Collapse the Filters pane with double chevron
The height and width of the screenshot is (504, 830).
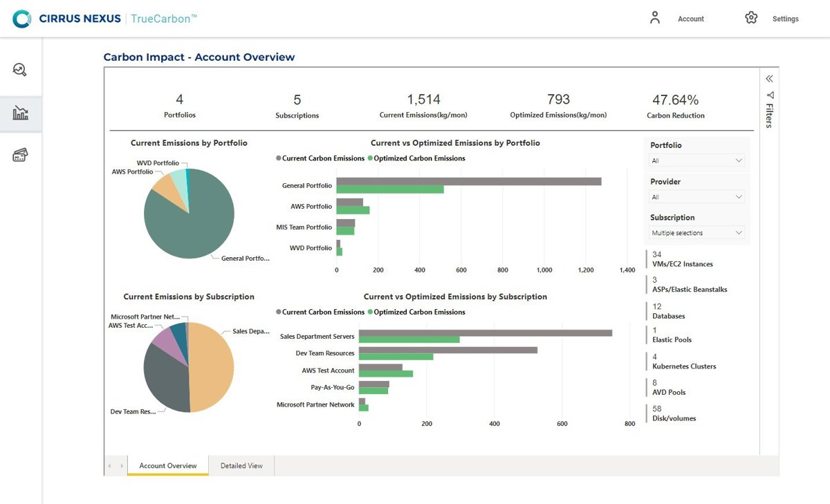[769, 79]
